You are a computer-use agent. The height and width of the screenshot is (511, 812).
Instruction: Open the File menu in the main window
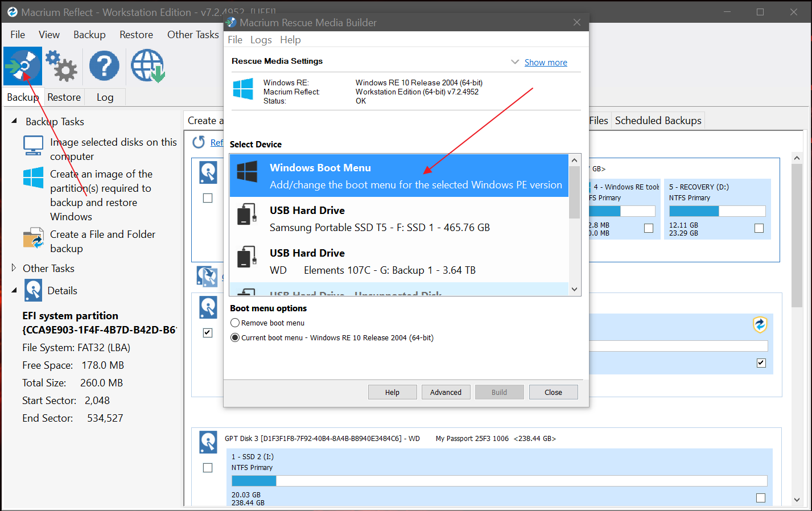[18, 35]
